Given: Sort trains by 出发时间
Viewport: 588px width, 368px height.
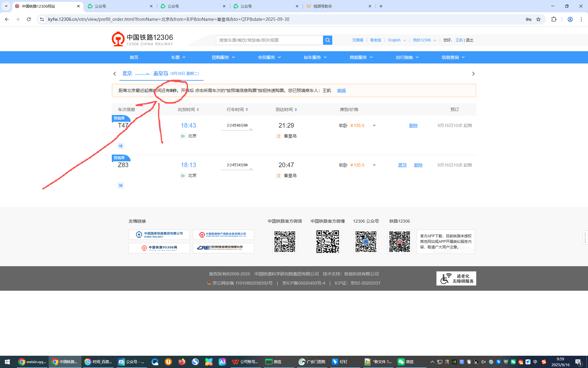Looking at the screenshot, I should pos(188,109).
